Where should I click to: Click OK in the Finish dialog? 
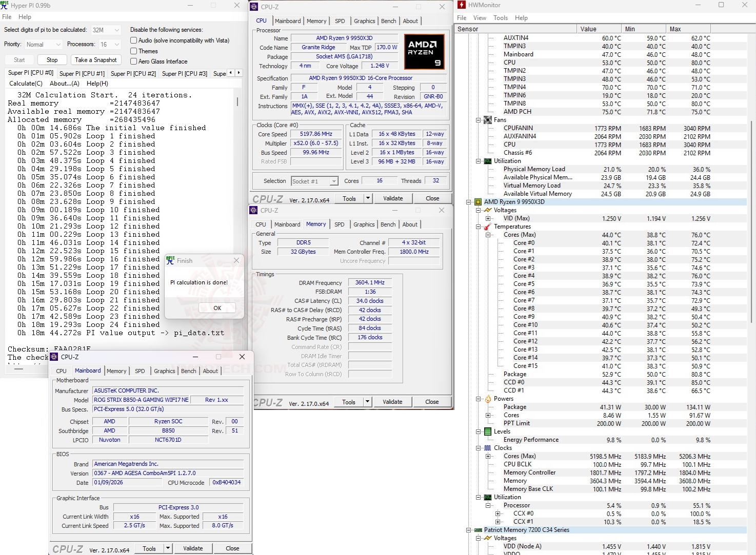coord(217,308)
